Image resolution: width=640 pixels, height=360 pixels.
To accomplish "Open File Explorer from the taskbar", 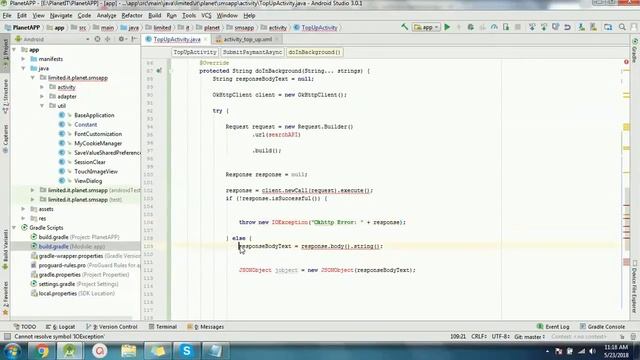I will (x=129, y=351).
